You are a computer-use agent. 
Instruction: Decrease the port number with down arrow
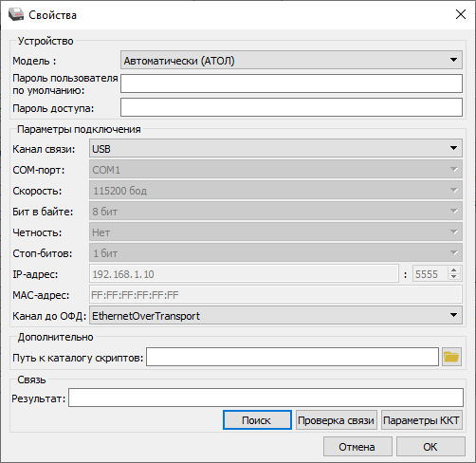(454, 277)
